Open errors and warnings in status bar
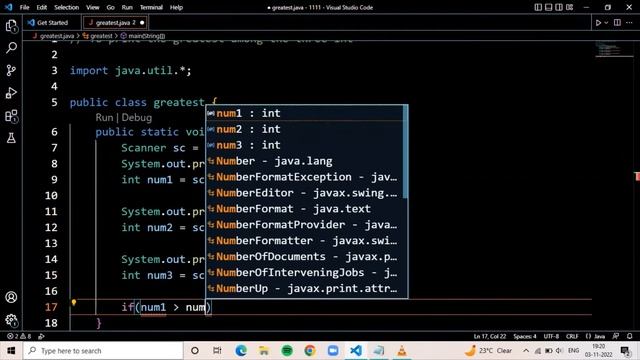 (19, 336)
